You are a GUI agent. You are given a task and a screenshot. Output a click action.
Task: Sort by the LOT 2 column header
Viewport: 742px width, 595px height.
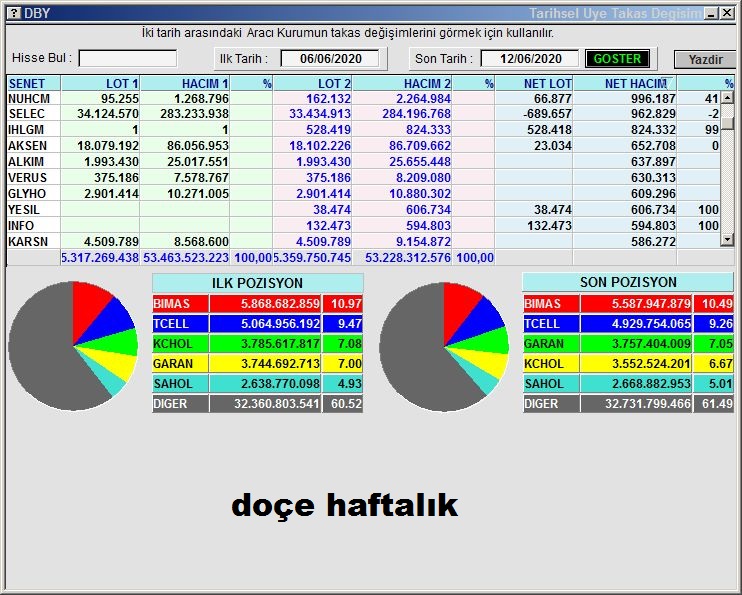pos(312,83)
